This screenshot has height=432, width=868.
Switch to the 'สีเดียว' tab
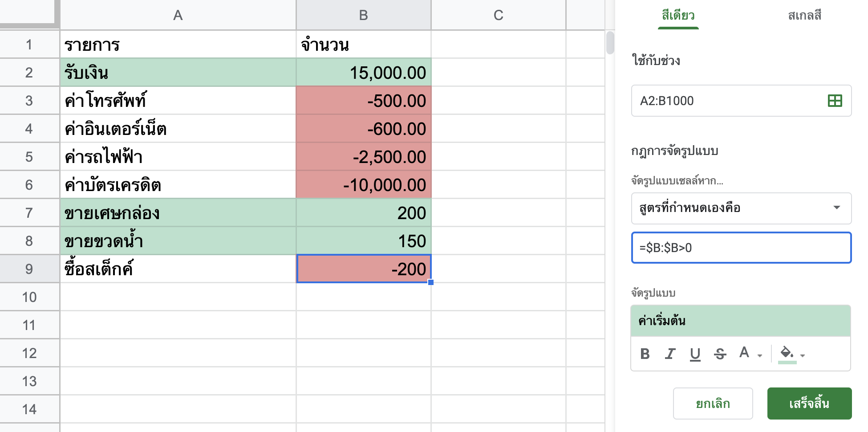coord(678,16)
